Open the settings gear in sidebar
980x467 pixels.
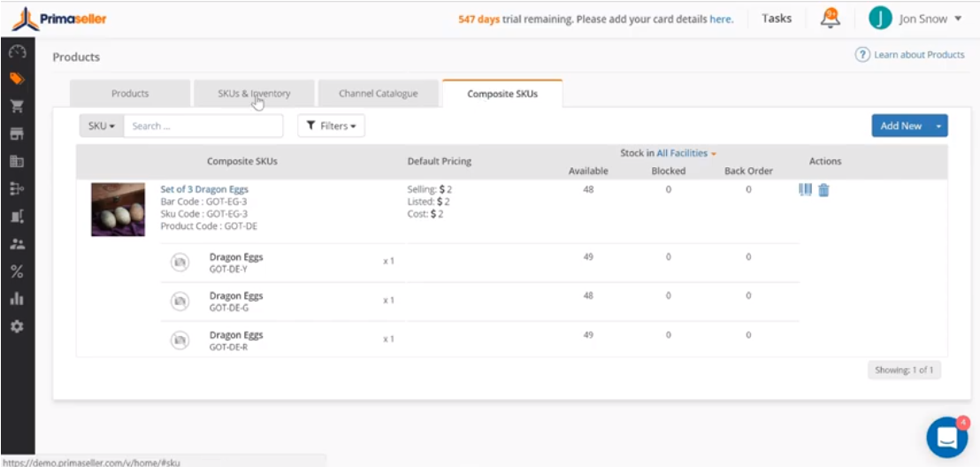[17, 326]
